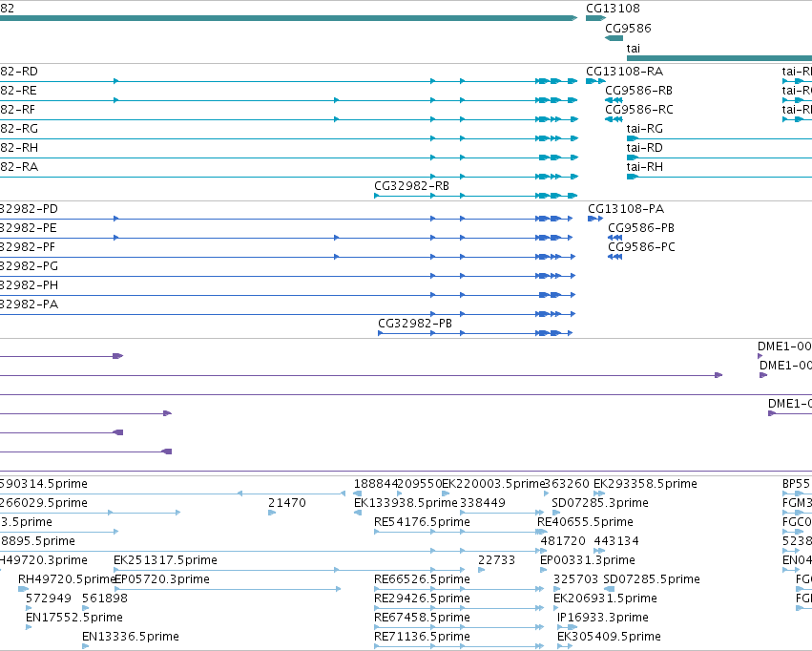Click the CG13108-PA protein label
Screen dimensions: 812x651
626,209
